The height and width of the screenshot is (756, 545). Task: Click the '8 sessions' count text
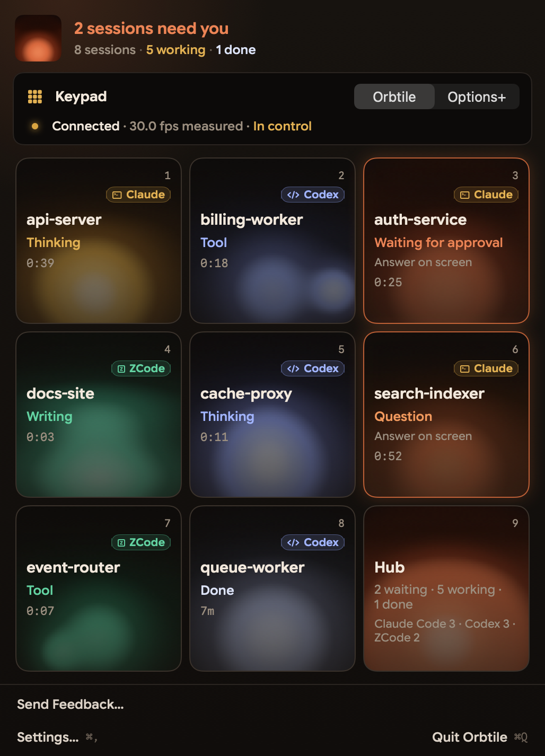tap(105, 50)
